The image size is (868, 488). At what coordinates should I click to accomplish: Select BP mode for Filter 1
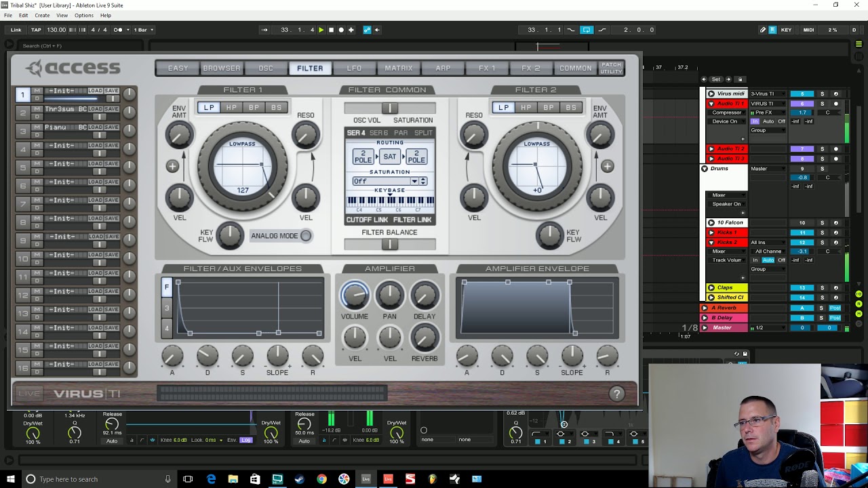click(254, 107)
